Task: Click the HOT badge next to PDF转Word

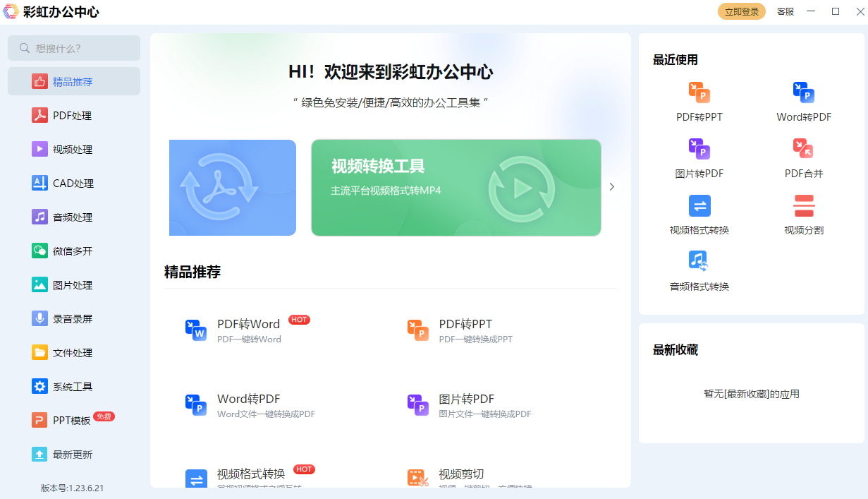Action: point(299,320)
